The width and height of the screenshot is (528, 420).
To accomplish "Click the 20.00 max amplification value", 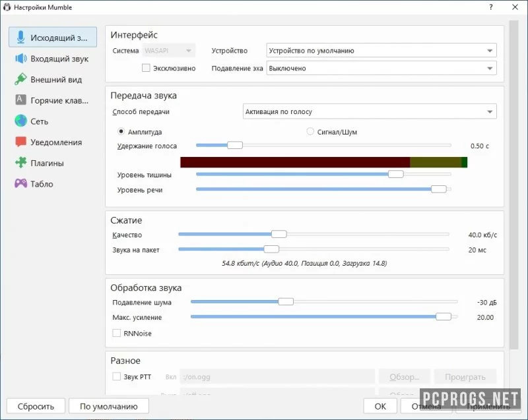I will pos(485,317).
